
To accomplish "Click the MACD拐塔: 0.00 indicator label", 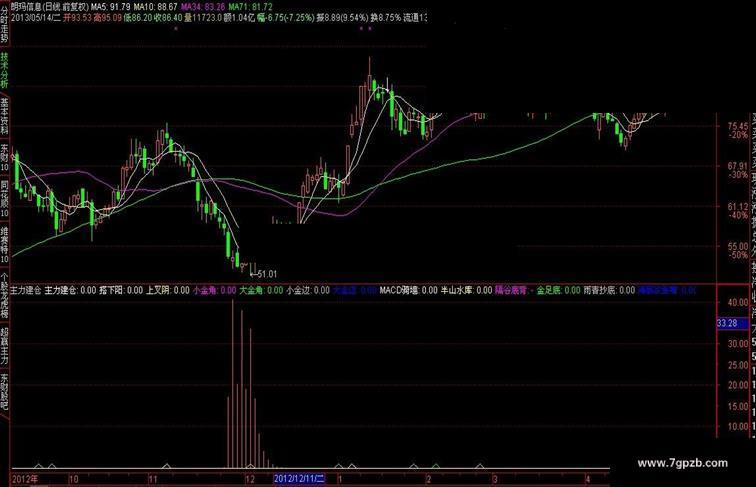I will point(408,290).
